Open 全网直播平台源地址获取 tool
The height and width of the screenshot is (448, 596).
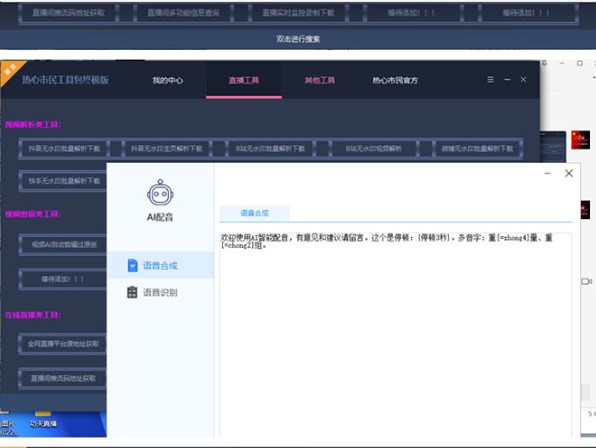pos(63,344)
